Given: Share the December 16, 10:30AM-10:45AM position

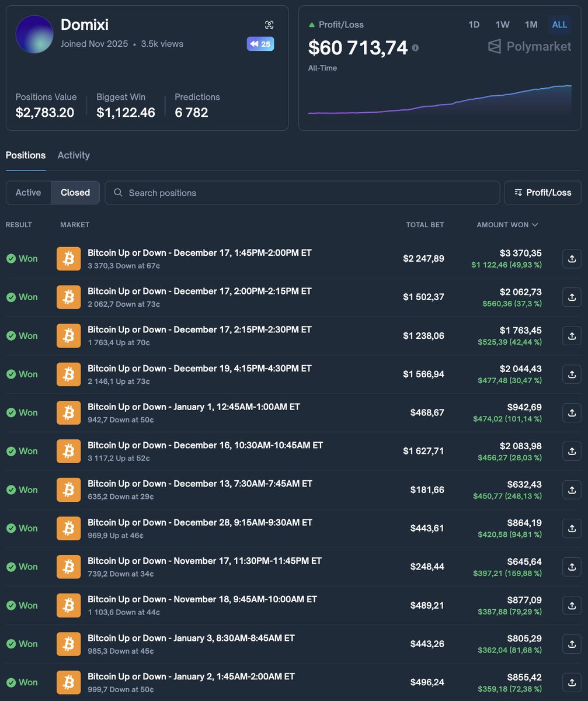Looking at the screenshot, I should (x=572, y=452).
